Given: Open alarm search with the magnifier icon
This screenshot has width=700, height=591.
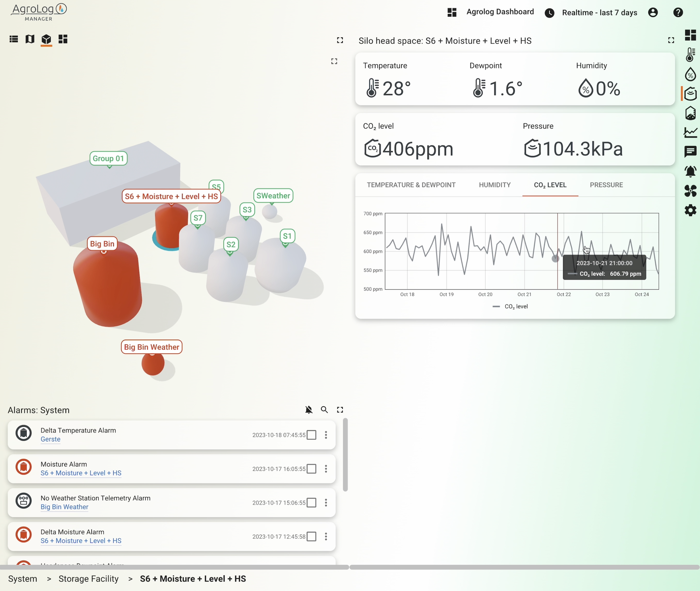Looking at the screenshot, I should [x=324, y=409].
